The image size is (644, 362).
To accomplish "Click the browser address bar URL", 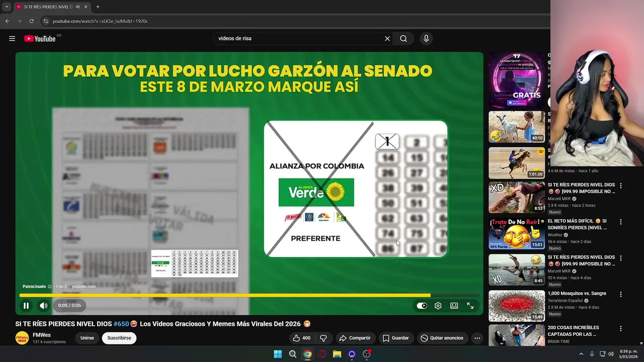I will (100, 21).
